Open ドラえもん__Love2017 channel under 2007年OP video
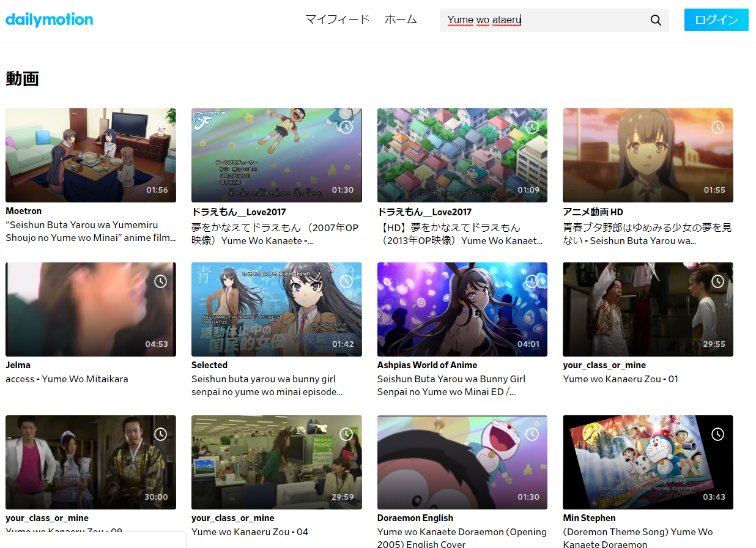Viewport: 756px width, 548px height. (x=239, y=212)
